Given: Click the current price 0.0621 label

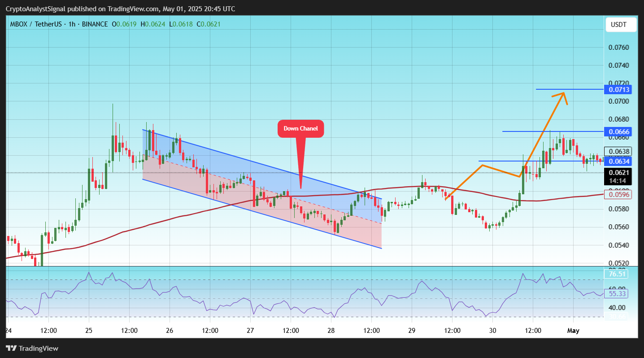Looking at the screenshot, I should (x=619, y=172).
